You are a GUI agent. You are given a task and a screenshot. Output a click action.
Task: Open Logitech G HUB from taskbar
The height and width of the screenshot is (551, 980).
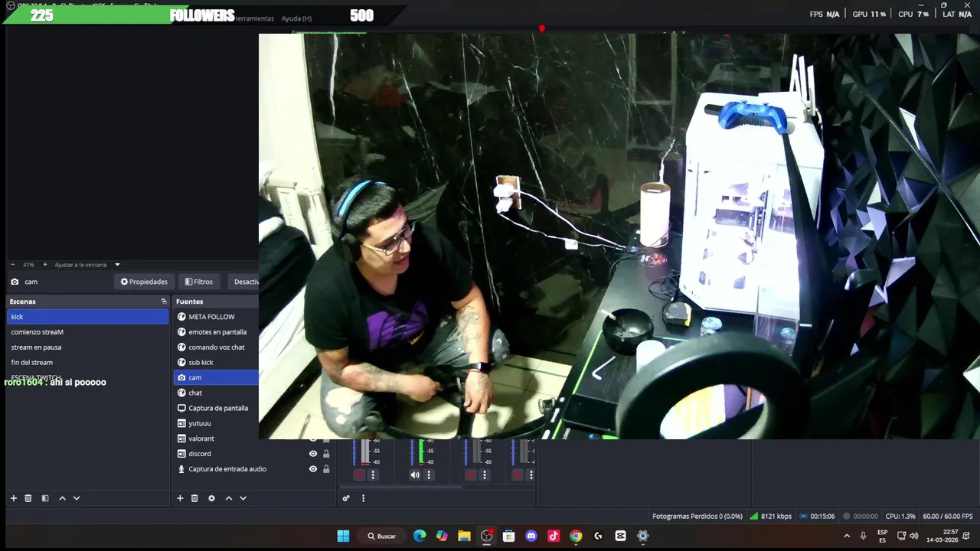(598, 536)
